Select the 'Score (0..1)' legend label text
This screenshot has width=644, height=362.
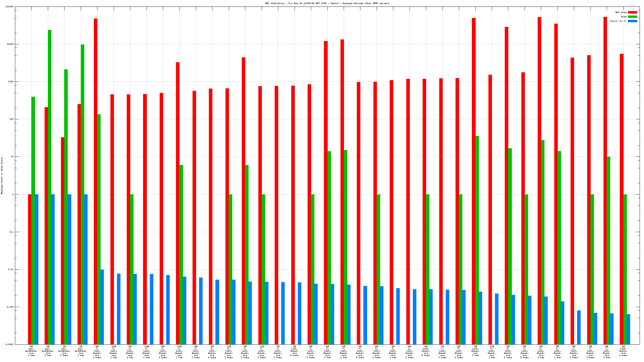[x=618, y=21]
